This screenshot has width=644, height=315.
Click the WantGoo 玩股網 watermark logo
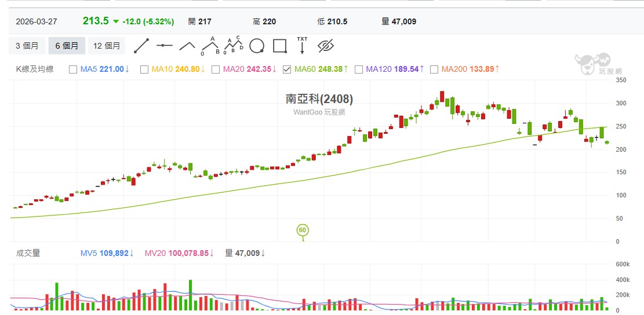tap(592, 63)
